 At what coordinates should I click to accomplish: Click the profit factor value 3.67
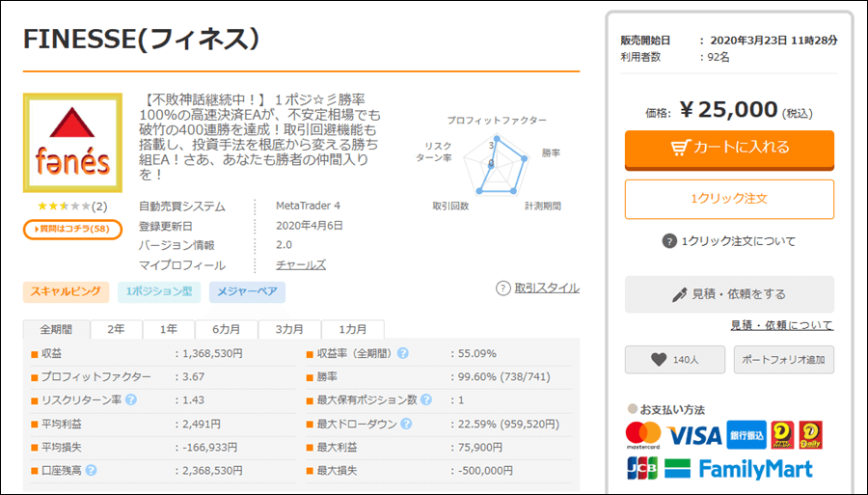click(193, 377)
